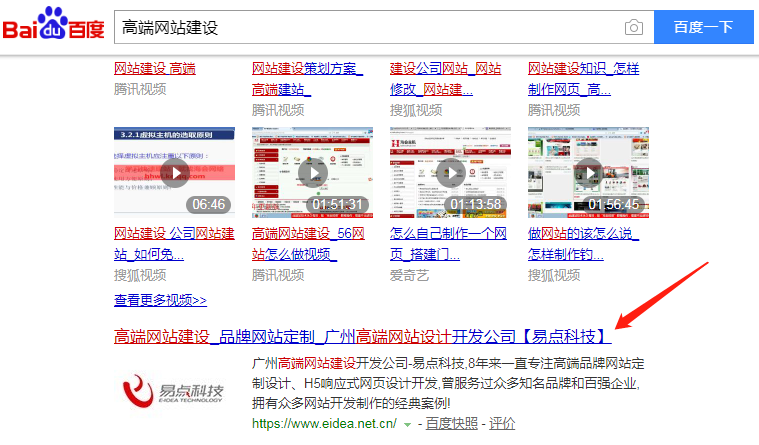Open 百度快照 cached page
The height and width of the screenshot is (445, 759).
[x=452, y=424]
